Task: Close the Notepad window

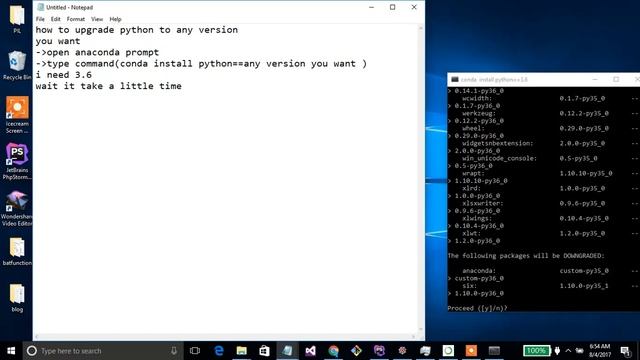Action: (x=414, y=7)
